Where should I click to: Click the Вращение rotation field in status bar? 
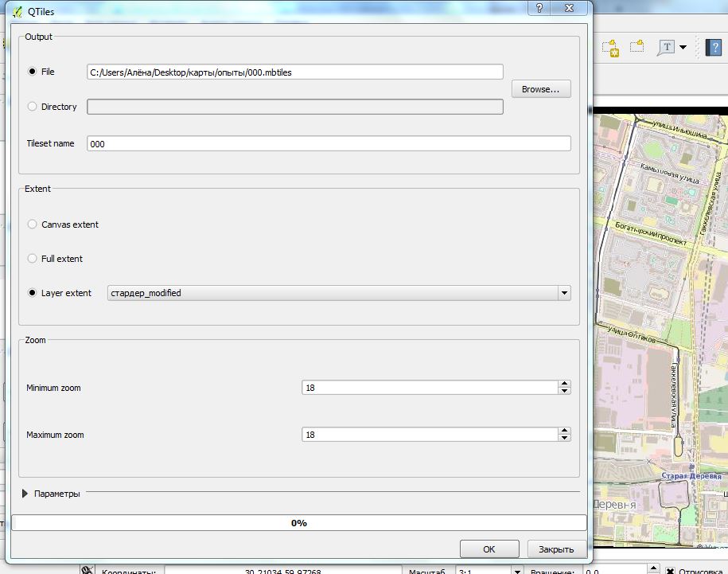point(615,571)
